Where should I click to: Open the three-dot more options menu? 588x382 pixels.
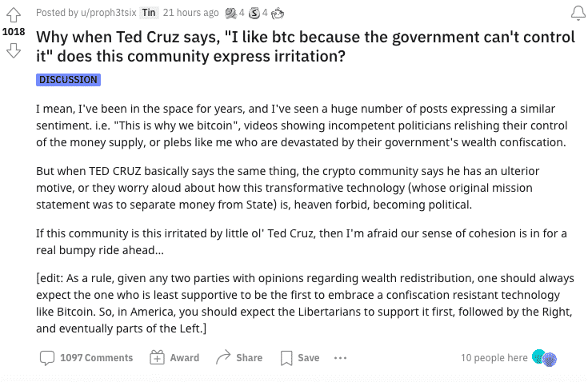pos(340,358)
